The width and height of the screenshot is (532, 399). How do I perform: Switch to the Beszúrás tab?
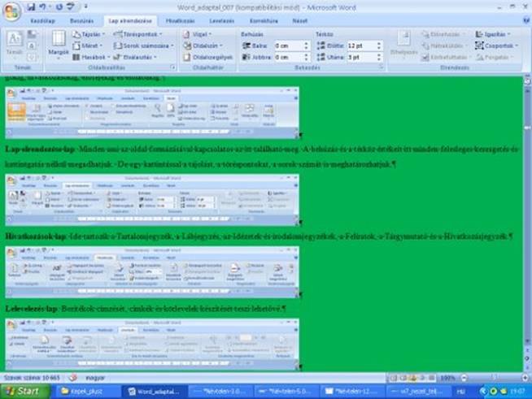(x=82, y=21)
